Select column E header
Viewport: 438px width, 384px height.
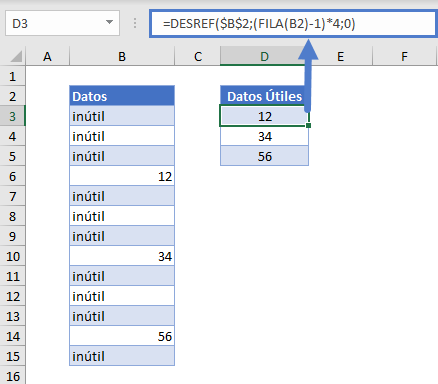point(340,56)
